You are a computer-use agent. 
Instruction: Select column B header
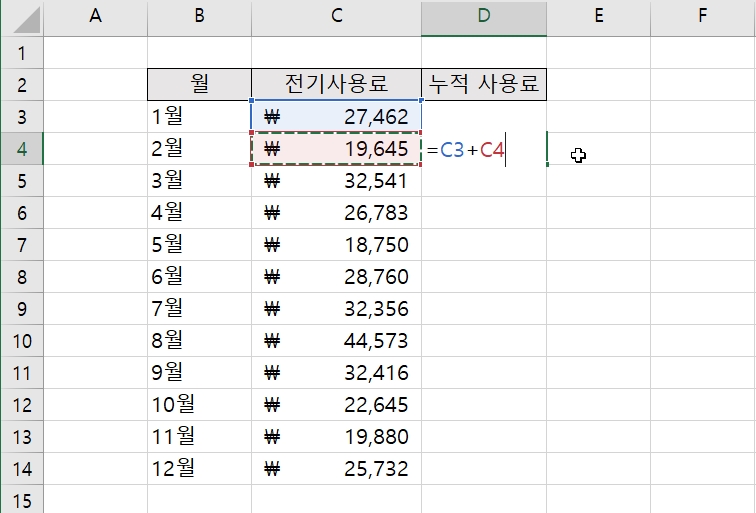199,18
